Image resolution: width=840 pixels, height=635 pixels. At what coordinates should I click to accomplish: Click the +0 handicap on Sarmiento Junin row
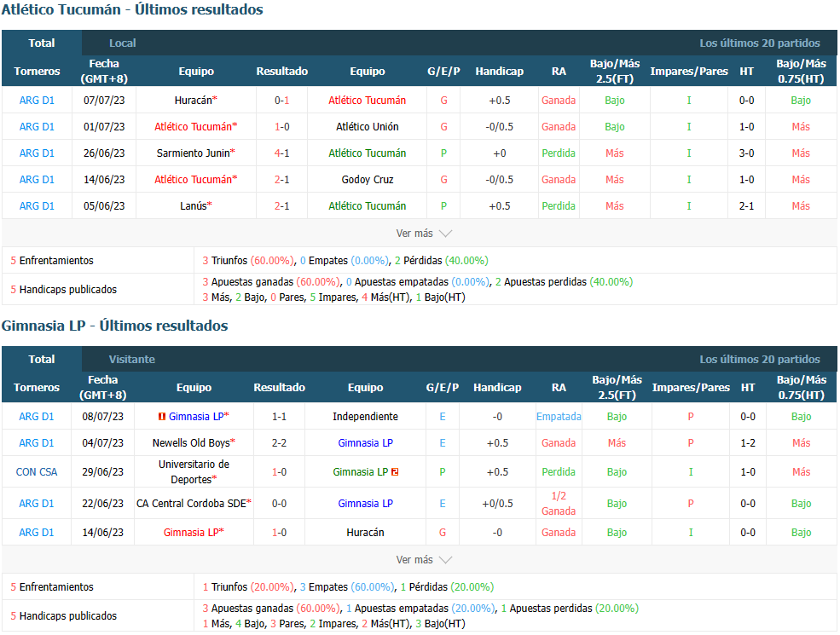[x=499, y=153]
